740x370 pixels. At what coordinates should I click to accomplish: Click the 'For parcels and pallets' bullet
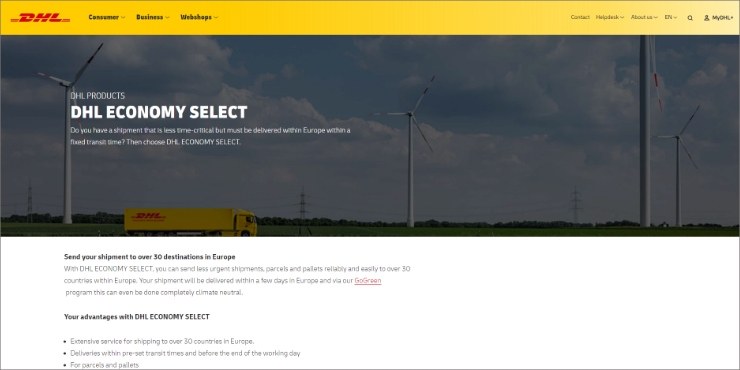tap(105, 365)
